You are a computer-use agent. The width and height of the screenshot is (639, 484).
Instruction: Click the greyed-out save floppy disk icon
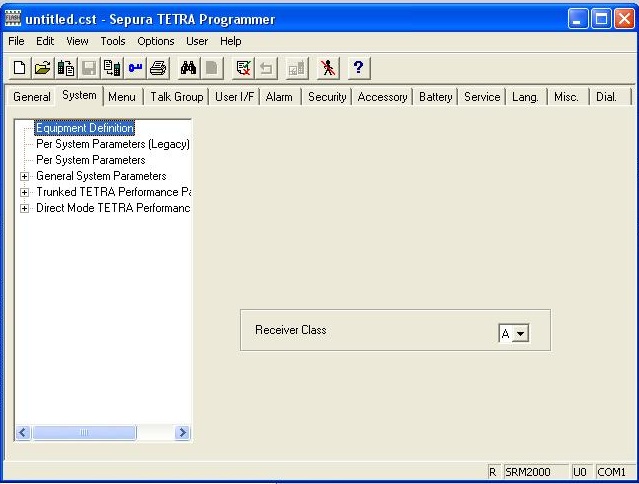[x=89, y=68]
